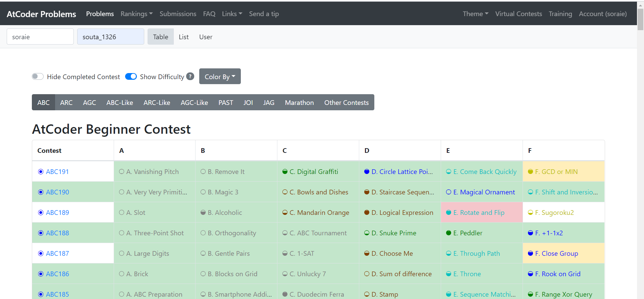This screenshot has height=299, width=644.
Task: Enable the Hide Completed Contest switch
Action: (x=38, y=76)
